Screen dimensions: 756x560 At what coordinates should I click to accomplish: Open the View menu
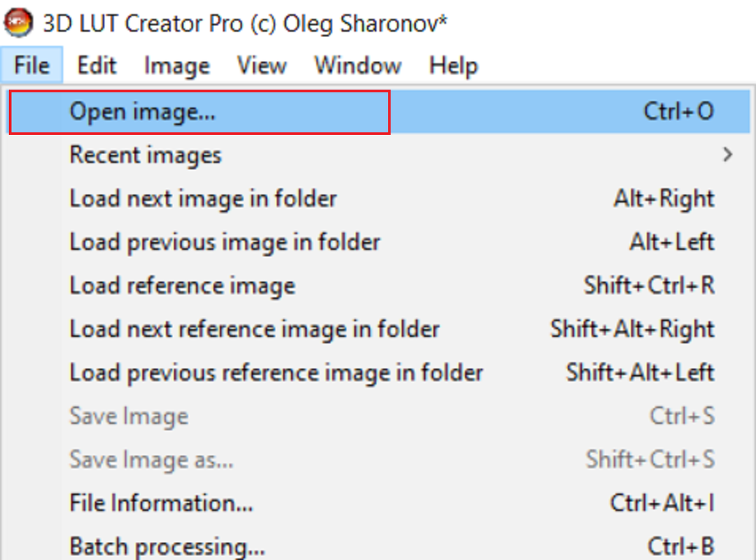pyautogui.click(x=262, y=65)
